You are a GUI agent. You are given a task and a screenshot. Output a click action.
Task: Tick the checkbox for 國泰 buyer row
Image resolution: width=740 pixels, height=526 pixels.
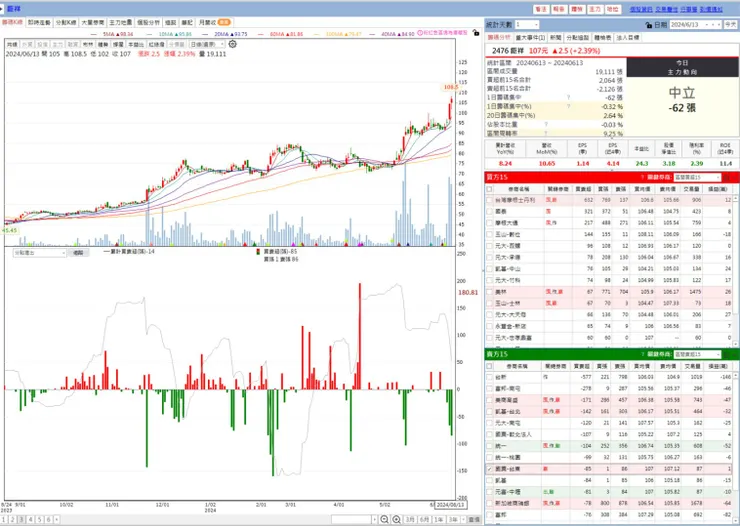click(489, 211)
